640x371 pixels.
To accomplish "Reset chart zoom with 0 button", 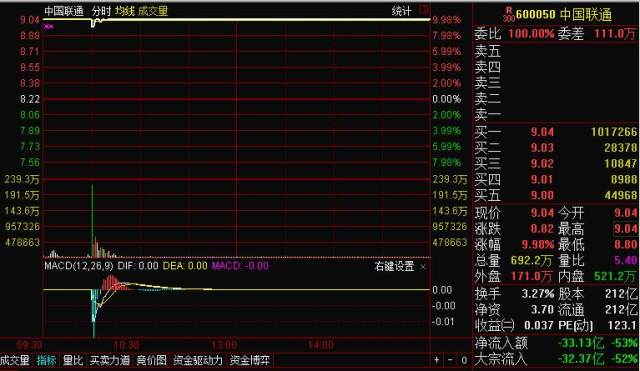I will [464, 360].
